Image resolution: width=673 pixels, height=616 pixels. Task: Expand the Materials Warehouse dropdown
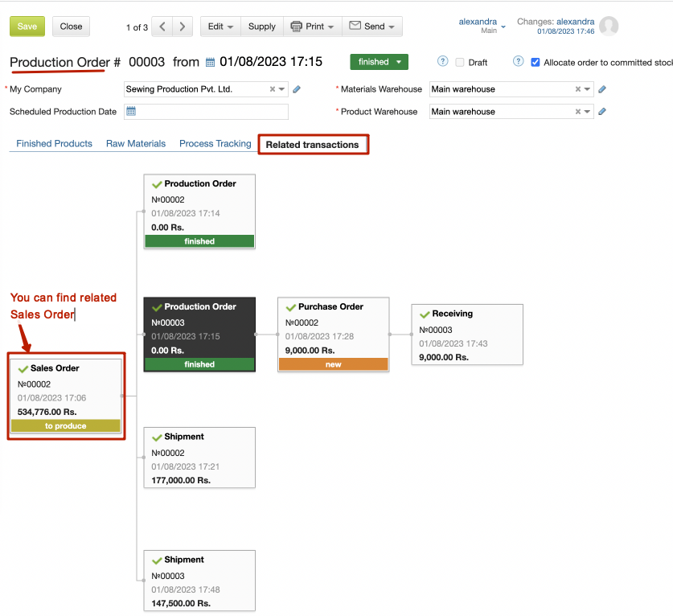coord(587,89)
